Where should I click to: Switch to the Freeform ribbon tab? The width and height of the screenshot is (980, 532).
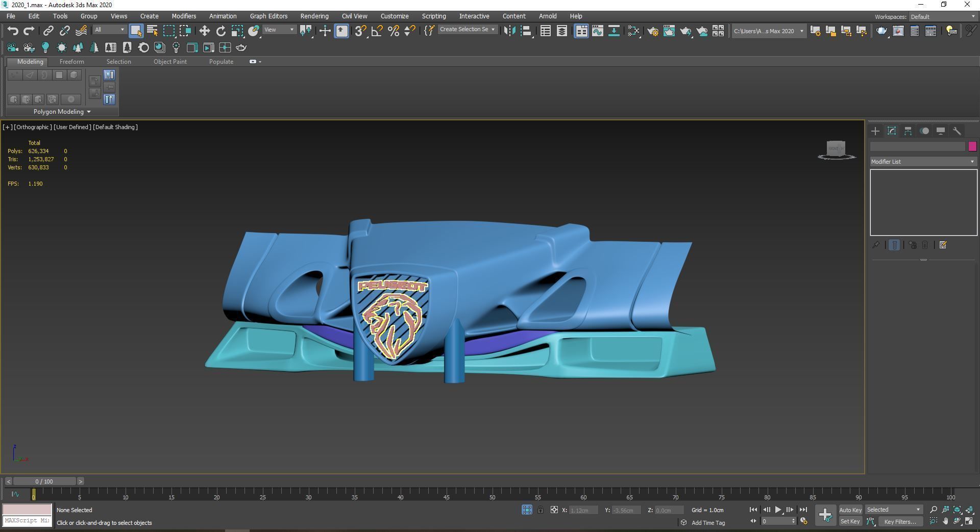(71, 62)
